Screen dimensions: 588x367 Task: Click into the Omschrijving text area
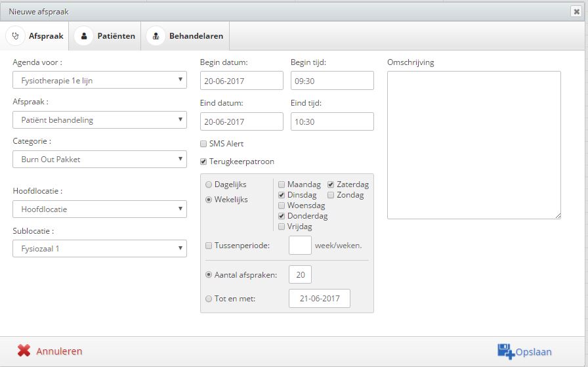[x=474, y=145]
